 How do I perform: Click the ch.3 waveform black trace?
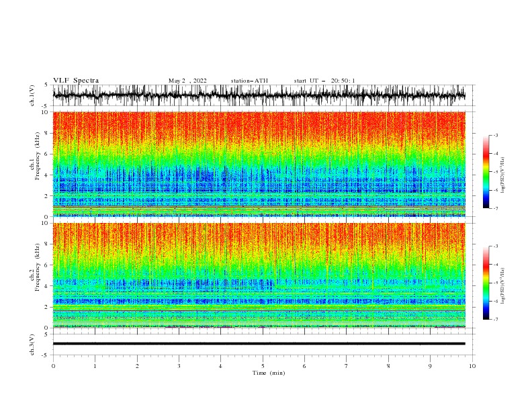pos(259,344)
